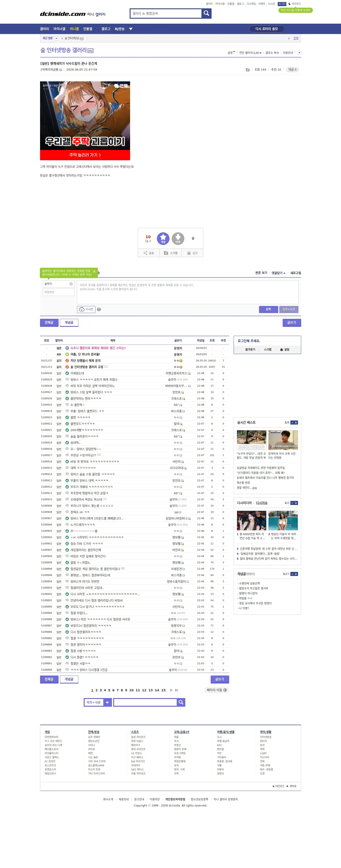Toggle night mode (야간모드) in top header
This screenshot has height=868, width=341.
pos(295,4)
